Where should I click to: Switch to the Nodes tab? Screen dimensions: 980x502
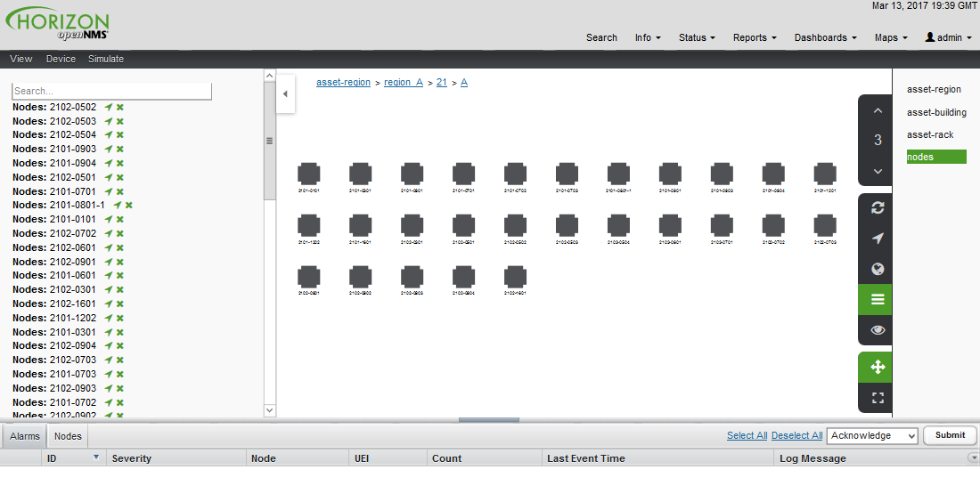[68, 436]
